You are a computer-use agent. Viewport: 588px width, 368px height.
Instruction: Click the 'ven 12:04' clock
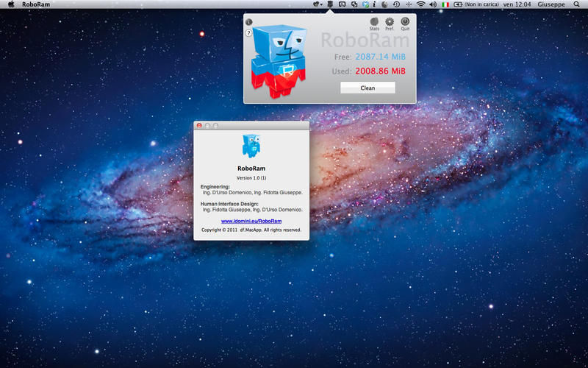pos(517,4)
